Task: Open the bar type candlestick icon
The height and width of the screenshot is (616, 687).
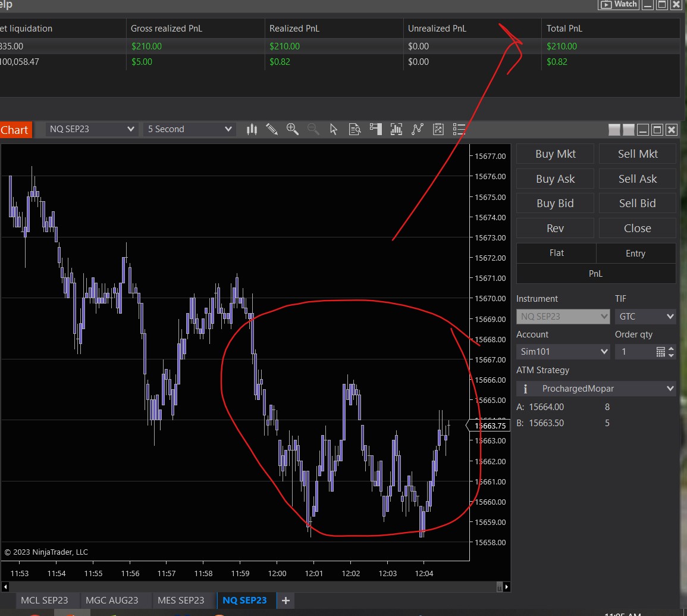Action: point(252,129)
